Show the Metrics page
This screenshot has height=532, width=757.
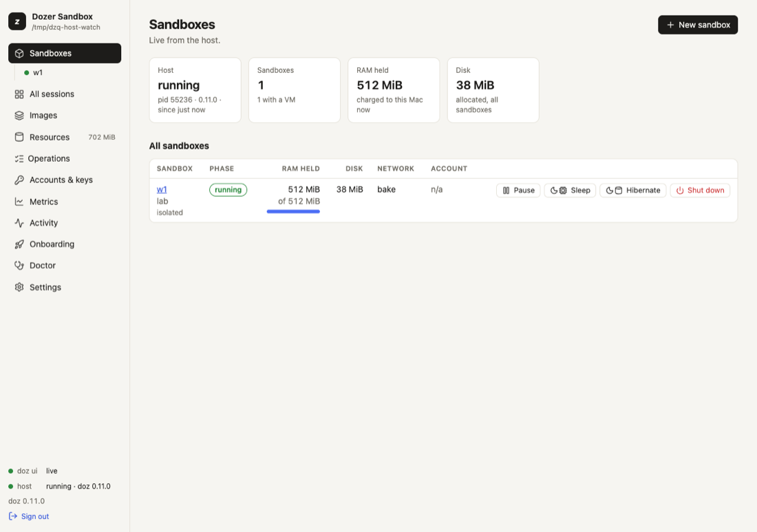point(65,202)
